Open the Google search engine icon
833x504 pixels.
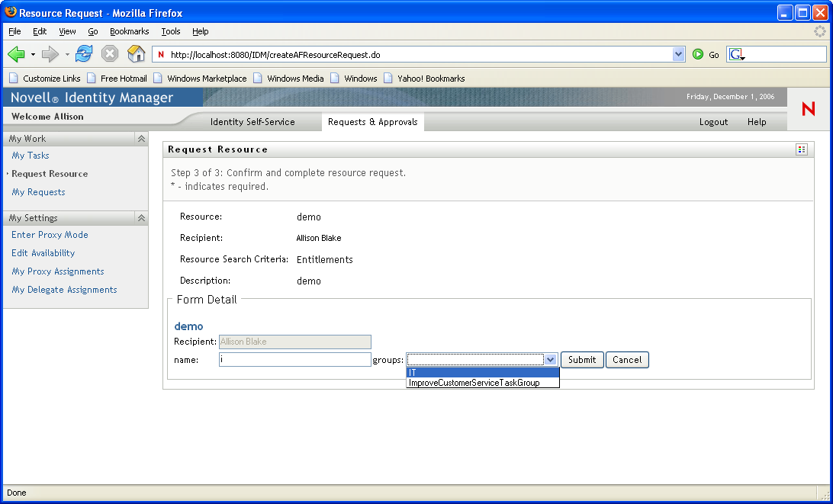pos(736,54)
